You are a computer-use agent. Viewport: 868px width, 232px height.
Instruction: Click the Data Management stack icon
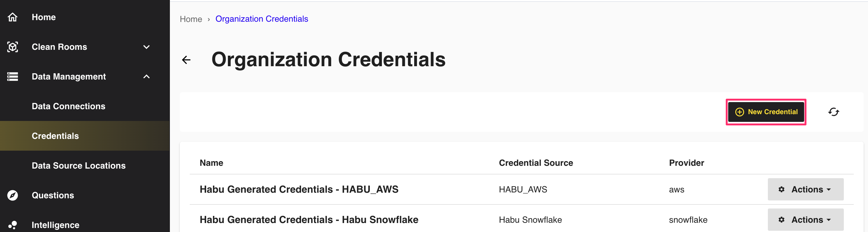(12, 77)
